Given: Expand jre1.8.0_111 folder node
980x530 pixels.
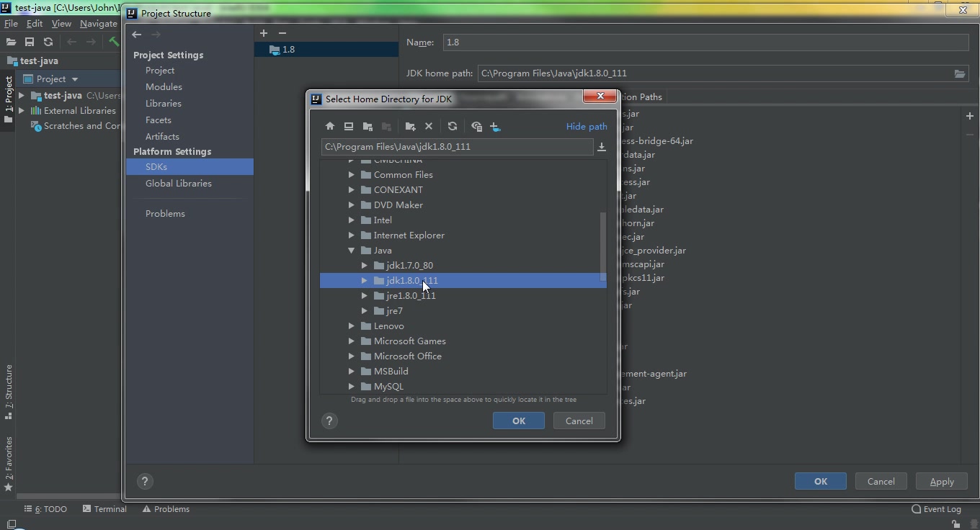Looking at the screenshot, I should pyautogui.click(x=365, y=296).
